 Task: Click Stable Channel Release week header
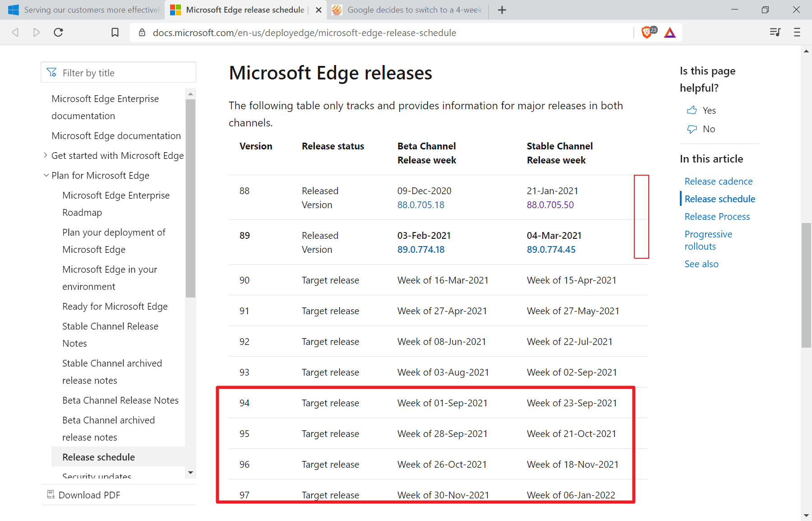pyautogui.click(x=559, y=153)
